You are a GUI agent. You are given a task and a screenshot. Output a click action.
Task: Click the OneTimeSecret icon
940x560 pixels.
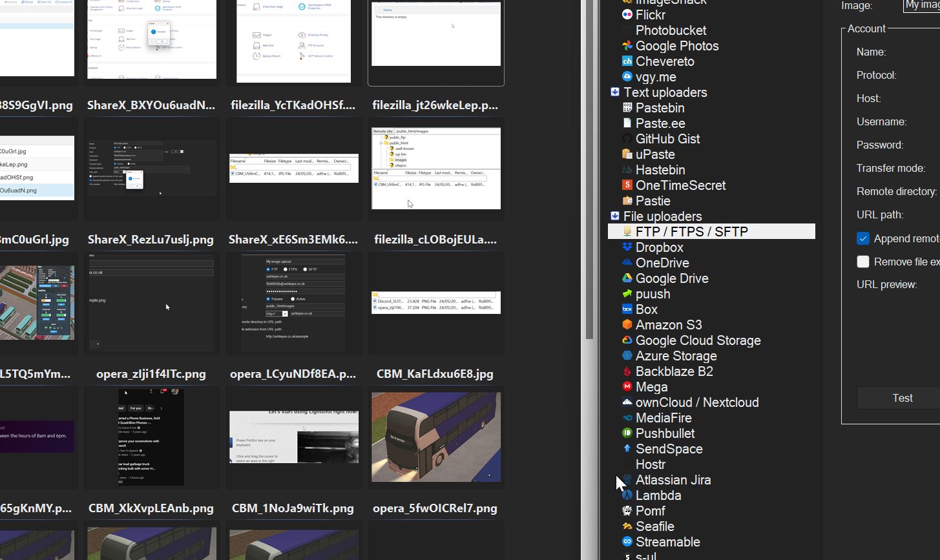pos(627,185)
